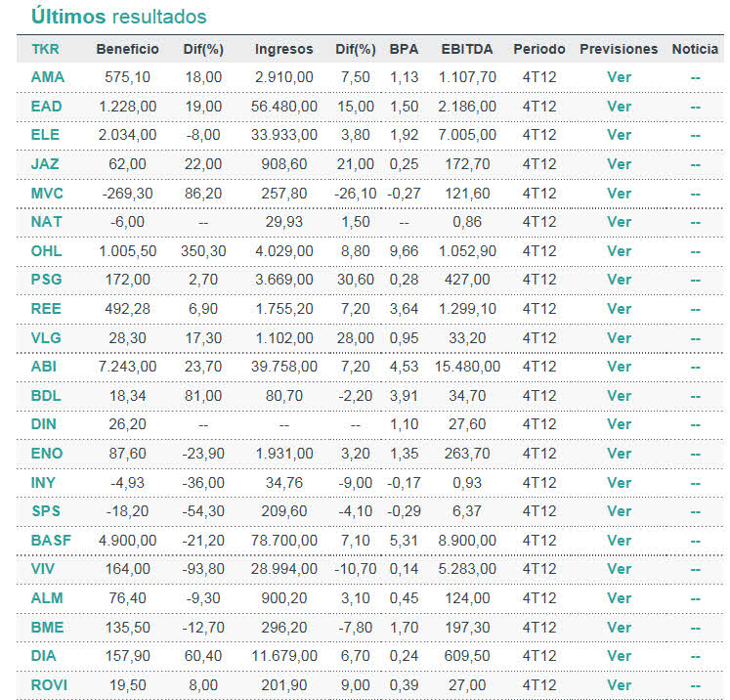
Task: Click the TKR column header
Action: (x=44, y=49)
